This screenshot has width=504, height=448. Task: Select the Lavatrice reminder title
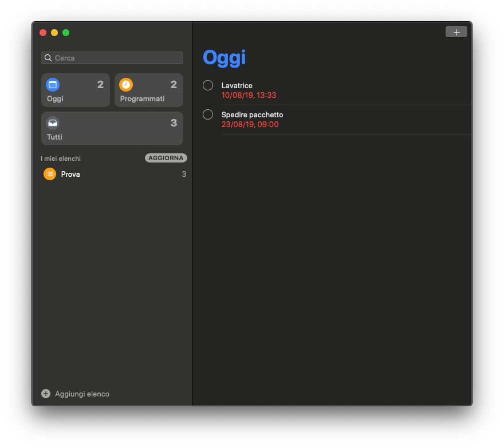[x=237, y=85]
